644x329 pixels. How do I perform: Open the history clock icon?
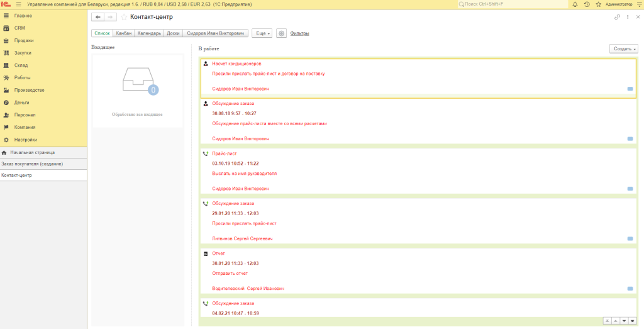(x=587, y=4)
